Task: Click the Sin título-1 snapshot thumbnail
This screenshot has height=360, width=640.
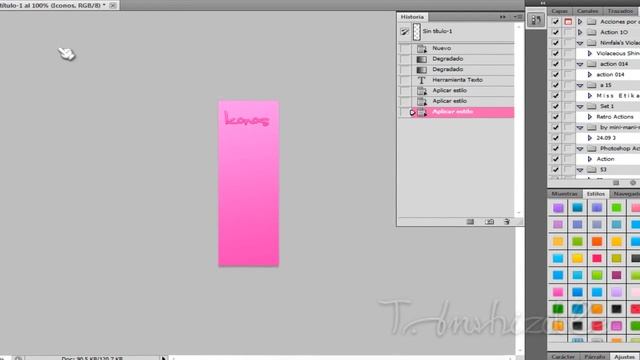Action: [x=416, y=31]
